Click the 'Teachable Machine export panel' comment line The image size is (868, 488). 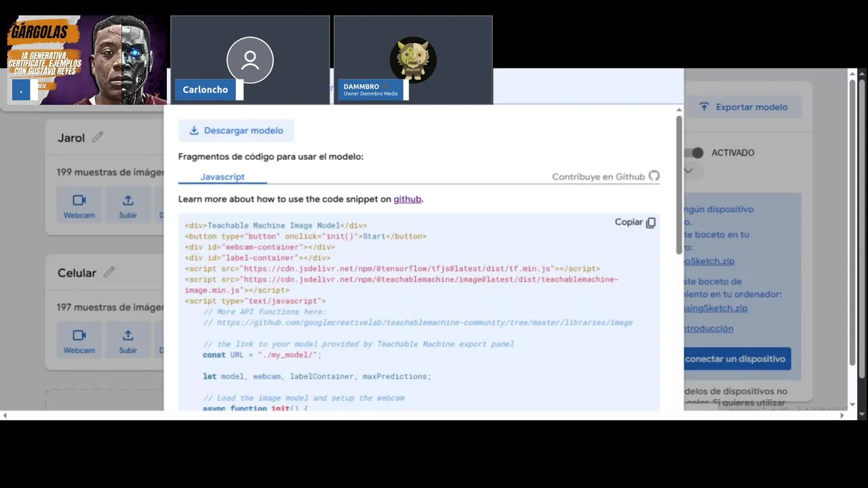coord(358,344)
